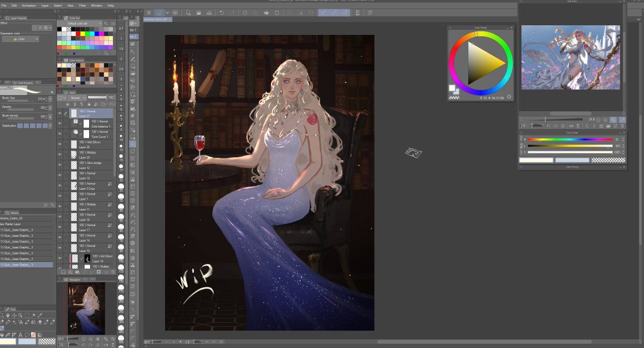Click Brush Size value stepper arrows

coord(46,99)
